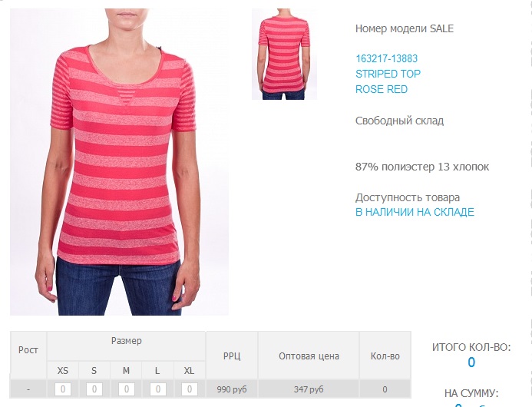Click the ИТОГО КОЛ-ВО total value
This screenshot has width=532, height=407.
pyautogui.click(x=471, y=362)
